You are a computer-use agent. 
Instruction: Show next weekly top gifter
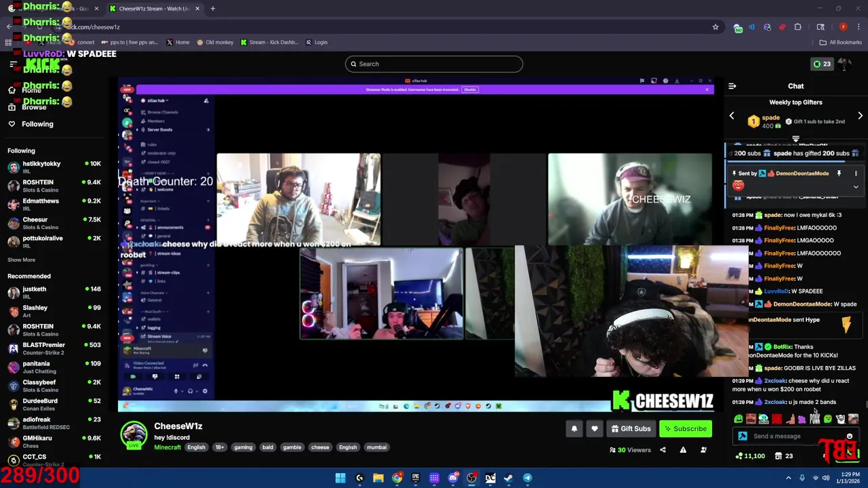(x=860, y=116)
